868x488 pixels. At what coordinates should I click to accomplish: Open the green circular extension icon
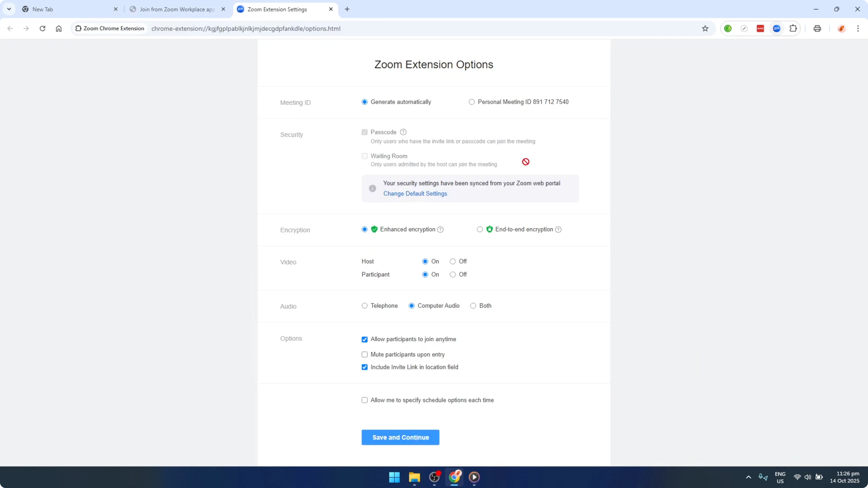pos(728,29)
